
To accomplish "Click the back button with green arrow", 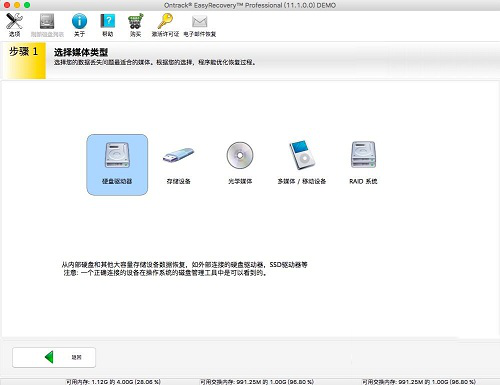I will click(54, 357).
